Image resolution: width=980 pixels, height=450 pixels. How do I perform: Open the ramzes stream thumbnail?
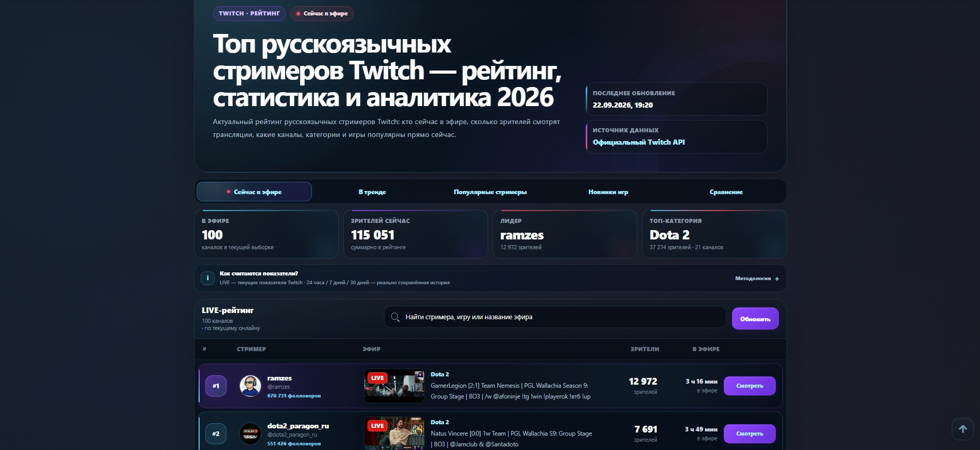[394, 386]
